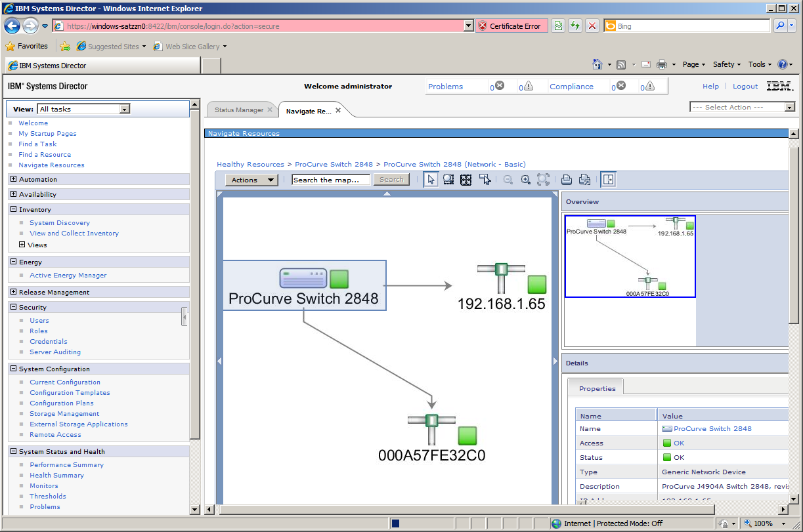
Task: Open the Favorites button
Action: (x=27, y=47)
